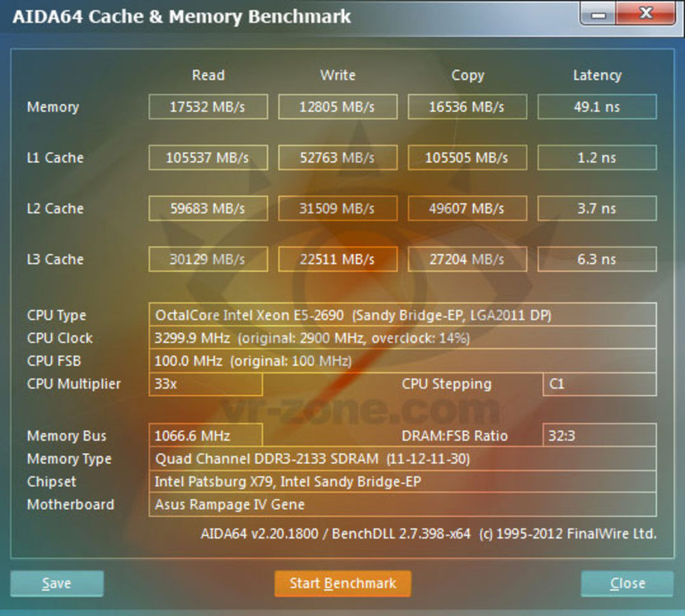
Task: Minimize the AIDA64 benchmark window
Action: point(597,14)
